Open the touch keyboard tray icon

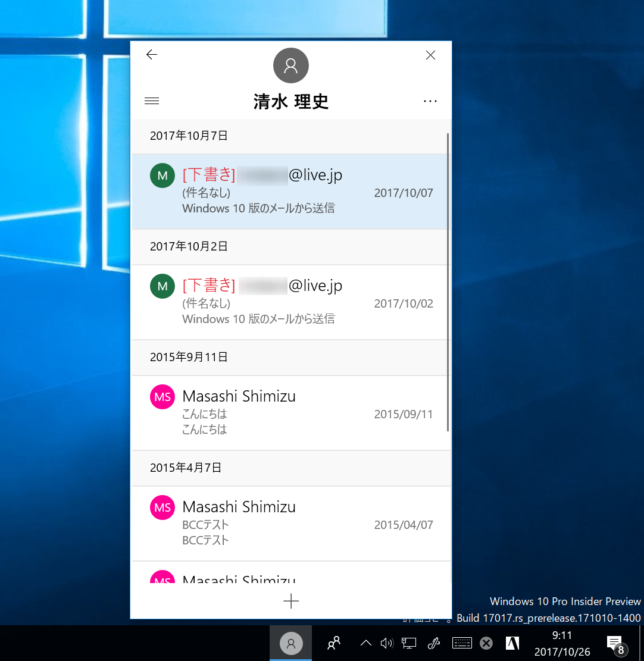pos(462,643)
